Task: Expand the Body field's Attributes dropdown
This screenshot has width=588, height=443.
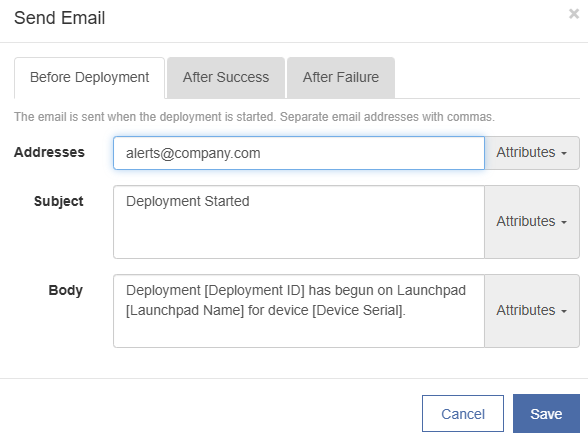Action: pos(532,311)
